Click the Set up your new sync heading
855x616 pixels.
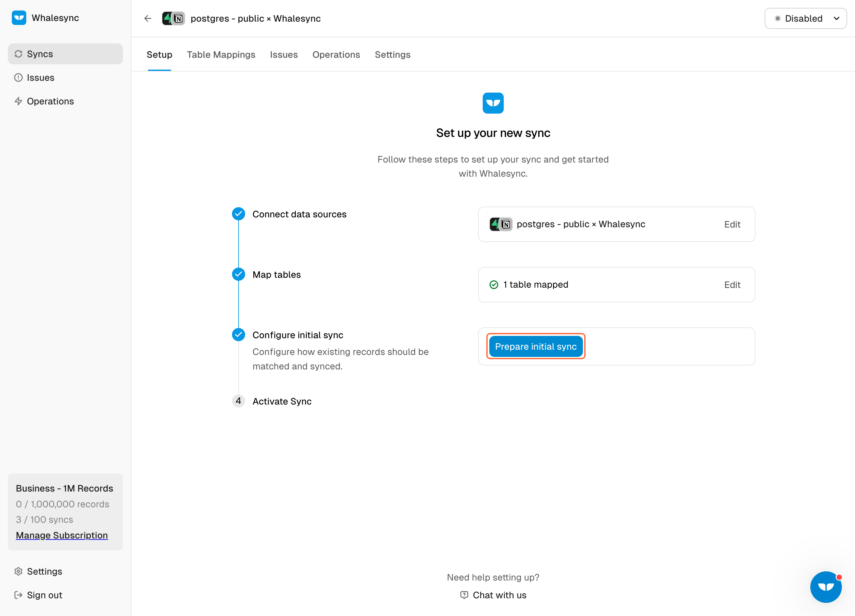coord(493,133)
